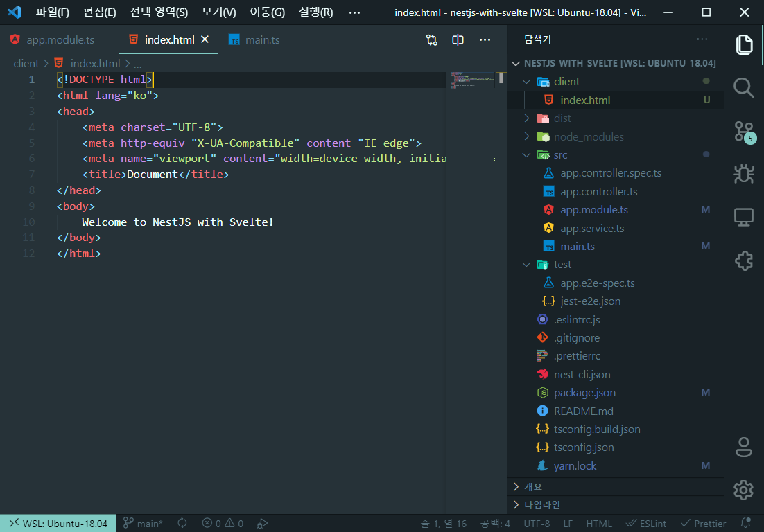Change language mode HTML in status bar
The image size is (764, 532).
(x=599, y=523)
